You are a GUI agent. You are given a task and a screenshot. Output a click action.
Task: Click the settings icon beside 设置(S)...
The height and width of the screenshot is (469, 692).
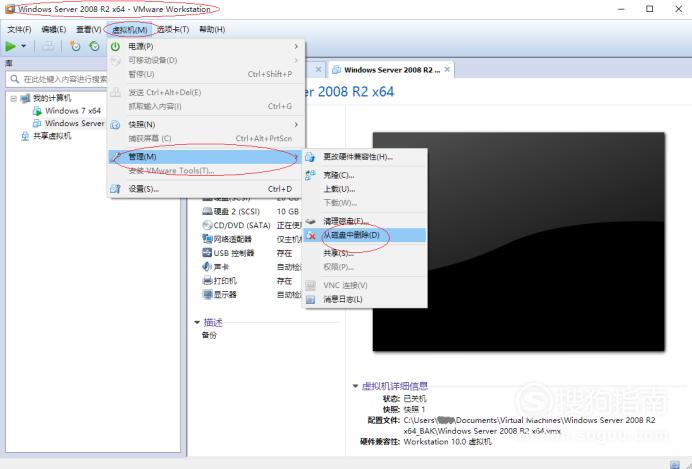115,189
